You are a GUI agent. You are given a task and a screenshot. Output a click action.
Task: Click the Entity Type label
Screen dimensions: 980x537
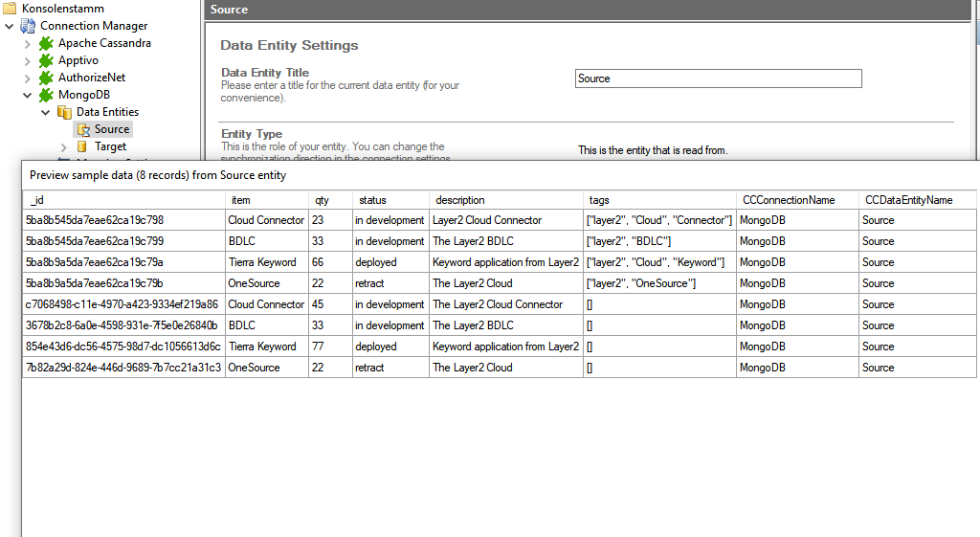point(252,134)
